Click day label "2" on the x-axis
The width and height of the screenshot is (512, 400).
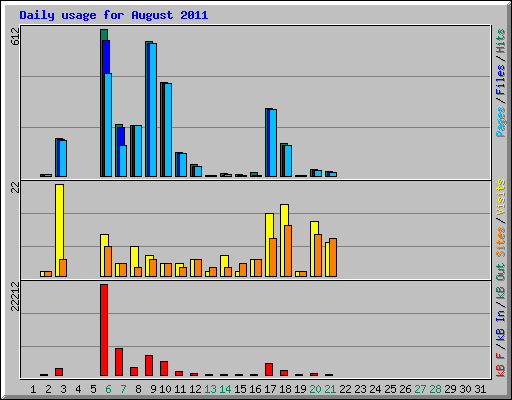pos(48,389)
